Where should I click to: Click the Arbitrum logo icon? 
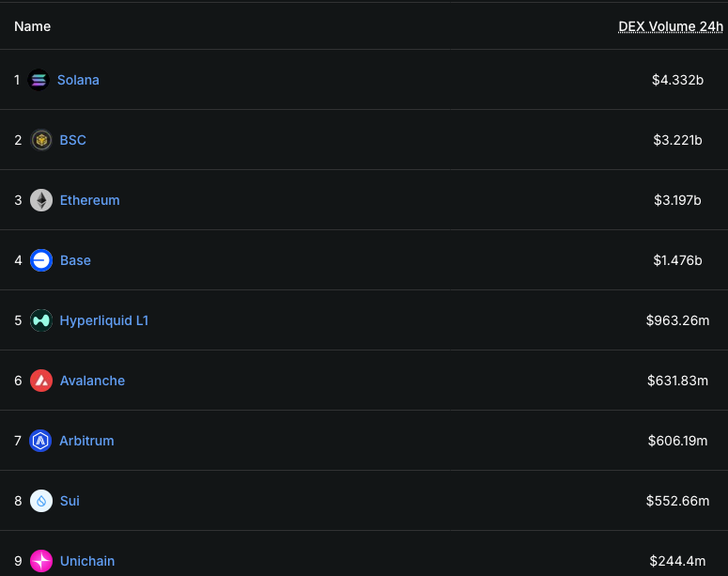tap(41, 441)
